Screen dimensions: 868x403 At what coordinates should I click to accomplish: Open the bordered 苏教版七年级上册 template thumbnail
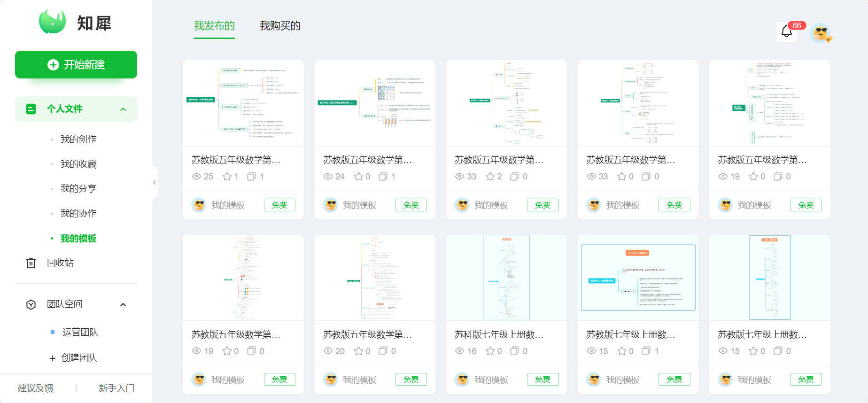638,278
